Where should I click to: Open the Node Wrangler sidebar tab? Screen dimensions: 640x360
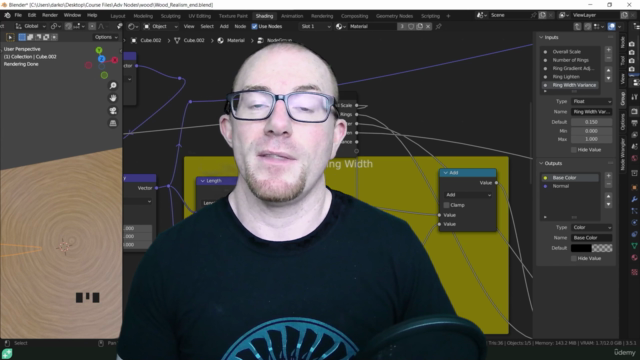[623, 154]
